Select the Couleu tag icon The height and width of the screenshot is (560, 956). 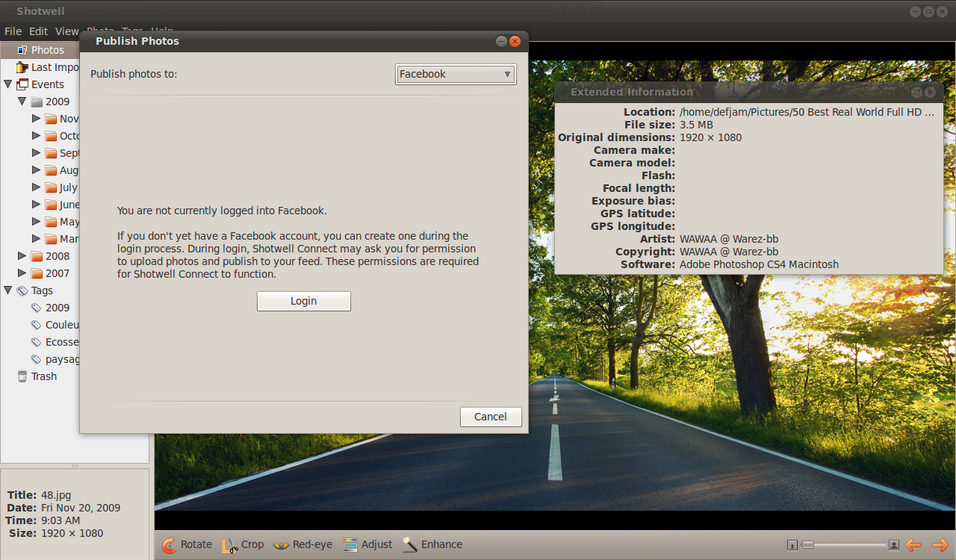[x=37, y=325]
